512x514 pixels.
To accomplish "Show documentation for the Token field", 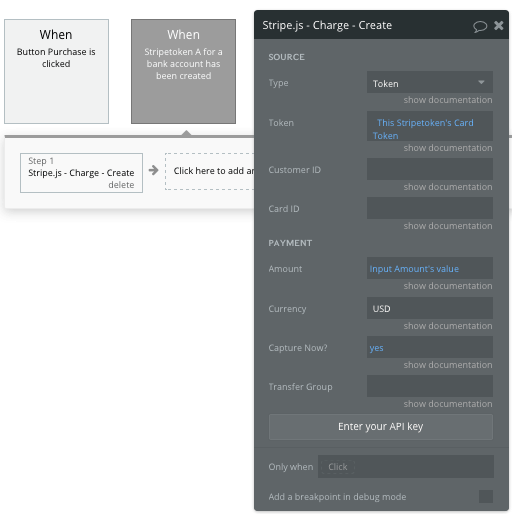I will [448, 148].
